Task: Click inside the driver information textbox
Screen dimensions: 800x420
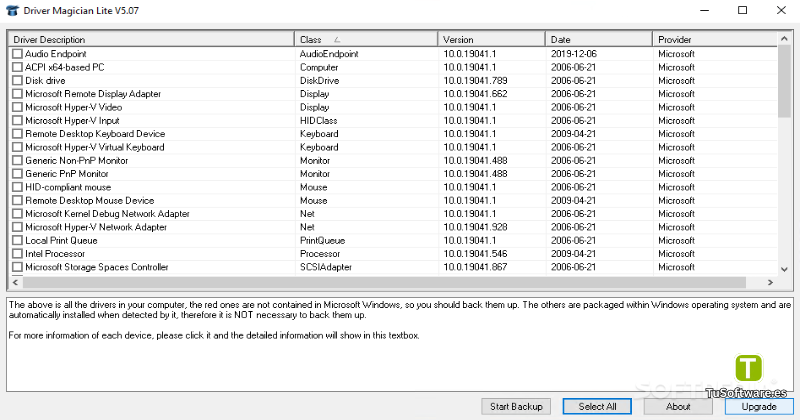Action: [x=399, y=344]
